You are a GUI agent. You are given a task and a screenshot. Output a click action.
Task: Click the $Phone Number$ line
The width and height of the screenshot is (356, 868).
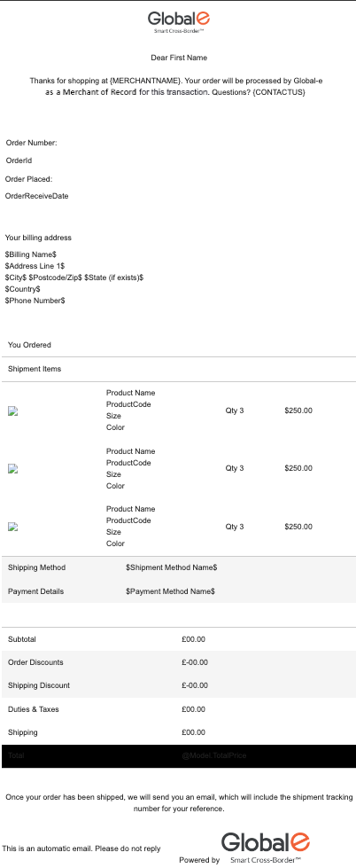click(x=35, y=301)
